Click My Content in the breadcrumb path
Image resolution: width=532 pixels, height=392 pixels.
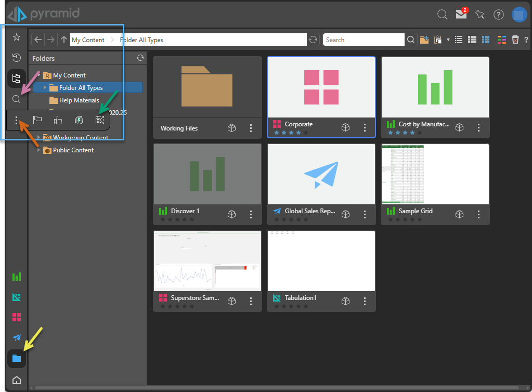coord(88,40)
